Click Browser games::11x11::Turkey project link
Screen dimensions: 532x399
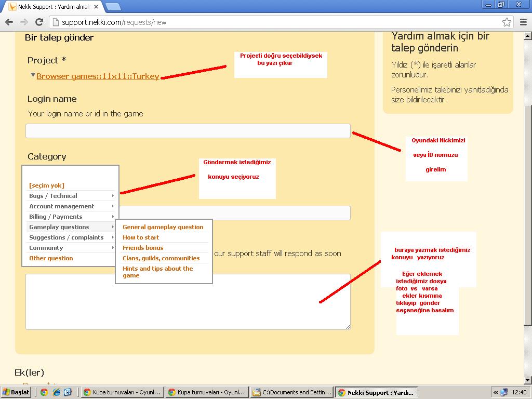coord(98,76)
